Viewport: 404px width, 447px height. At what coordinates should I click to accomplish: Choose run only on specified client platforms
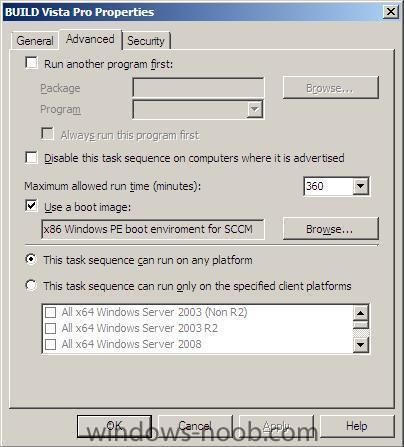[x=31, y=285]
